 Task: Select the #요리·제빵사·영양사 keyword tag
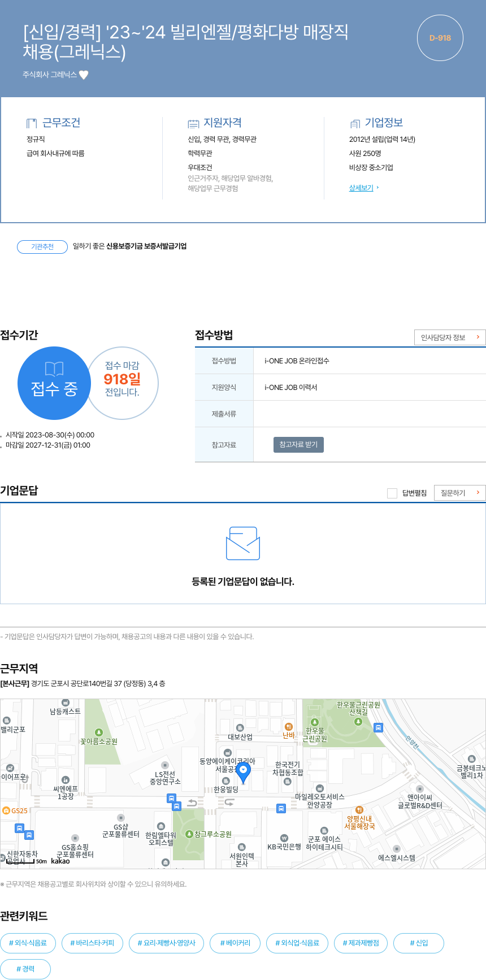coord(167,943)
